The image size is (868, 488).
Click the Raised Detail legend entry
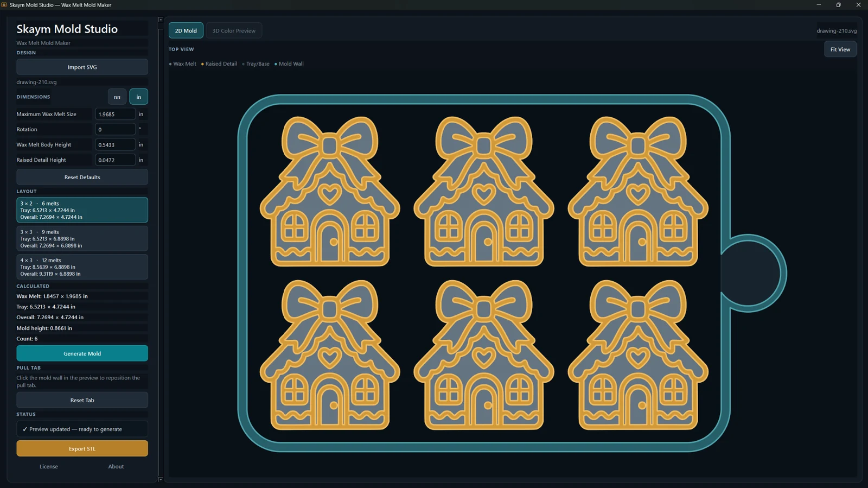(x=219, y=64)
